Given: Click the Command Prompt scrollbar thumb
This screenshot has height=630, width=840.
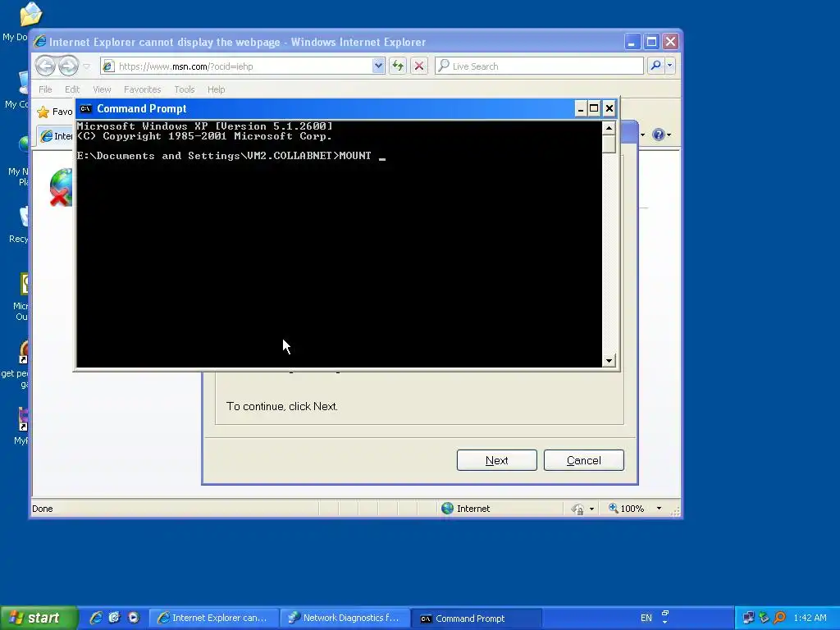Looking at the screenshot, I should pos(609,144).
